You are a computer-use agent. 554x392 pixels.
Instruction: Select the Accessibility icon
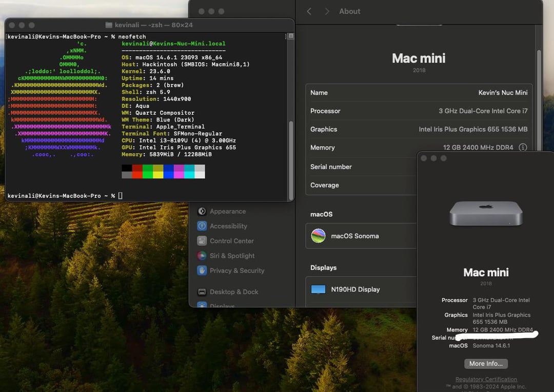point(202,226)
